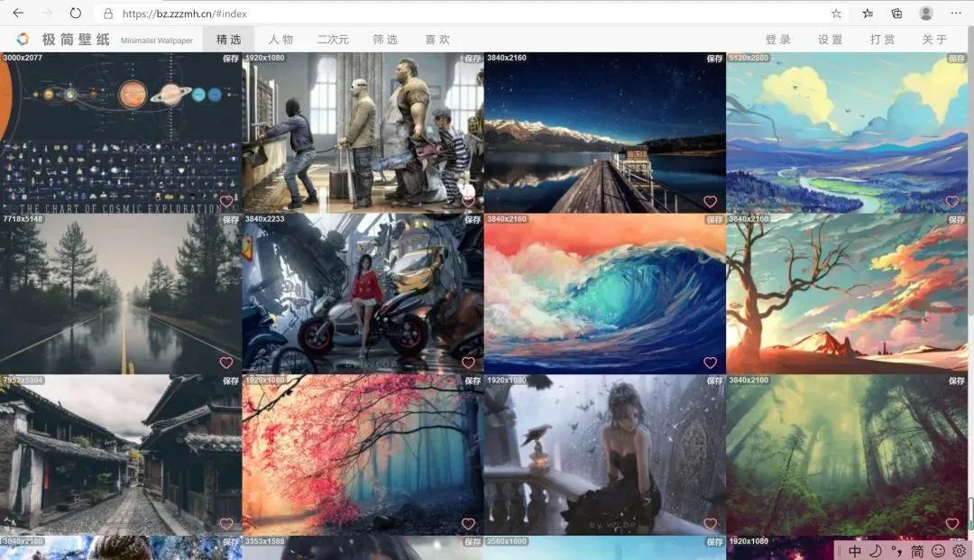Click the browser address bar URL
Screen dimensions: 974x560
tap(185, 13)
